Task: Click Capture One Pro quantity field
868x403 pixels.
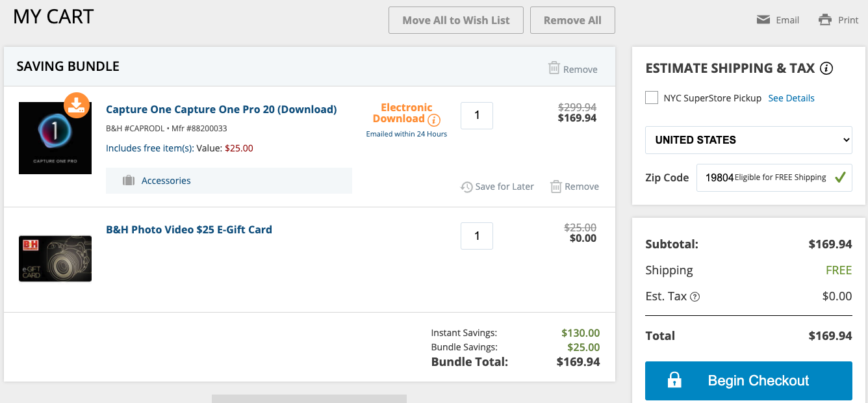Action: pos(477,116)
